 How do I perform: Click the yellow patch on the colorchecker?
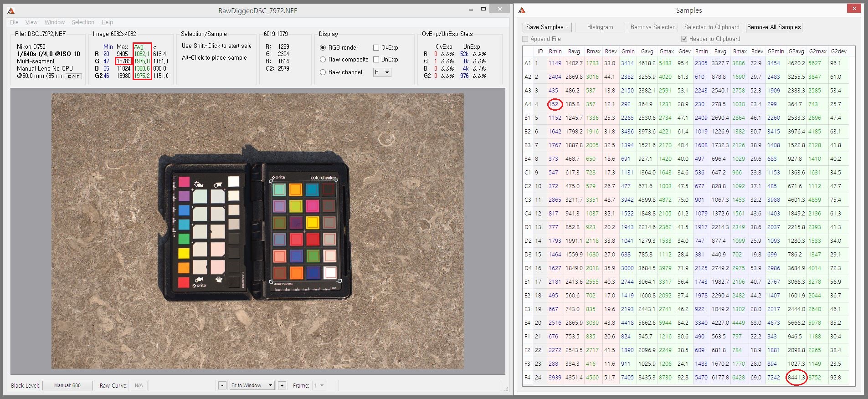(313, 223)
